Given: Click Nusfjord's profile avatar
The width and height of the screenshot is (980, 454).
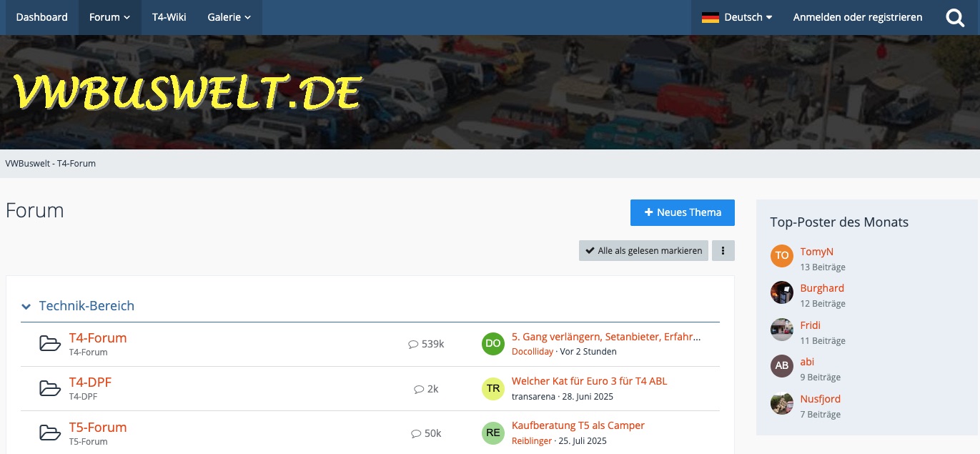Looking at the screenshot, I should pyautogui.click(x=782, y=403).
